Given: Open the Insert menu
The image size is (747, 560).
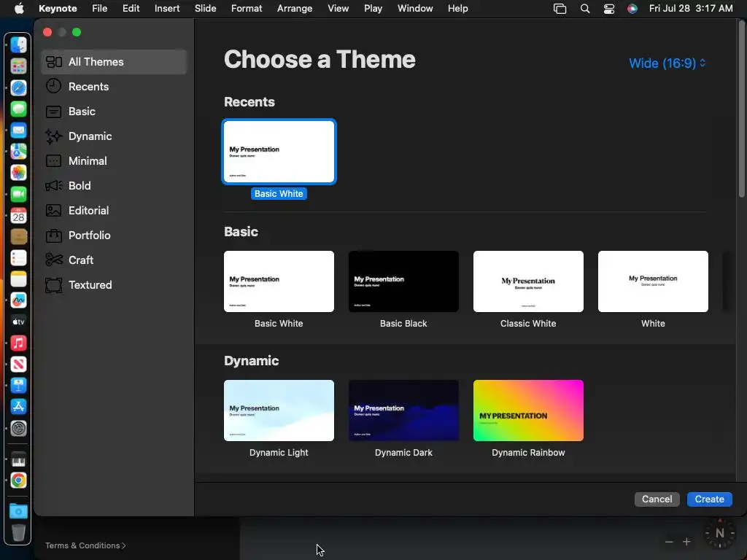Looking at the screenshot, I should point(167,9).
